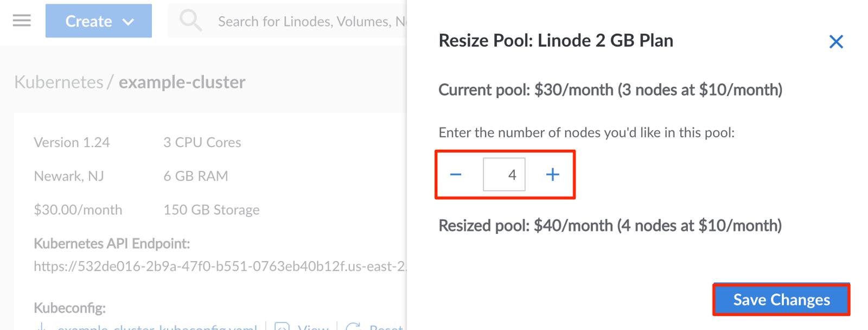Viewport: 868px width, 330px height.
Task: Navigate to the Kubernetes breadcrumb
Action: coord(59,82)
